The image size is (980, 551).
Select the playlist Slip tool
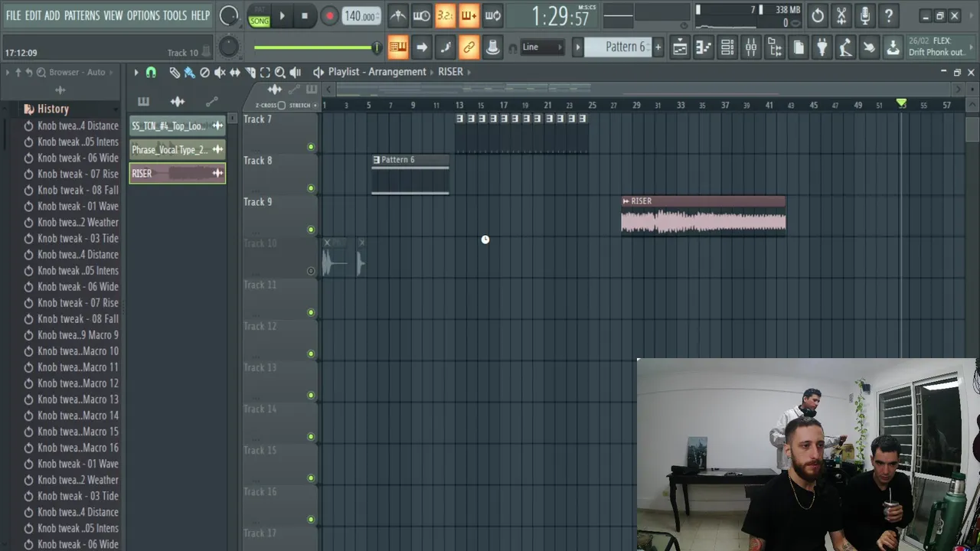(x=235, y=72)
